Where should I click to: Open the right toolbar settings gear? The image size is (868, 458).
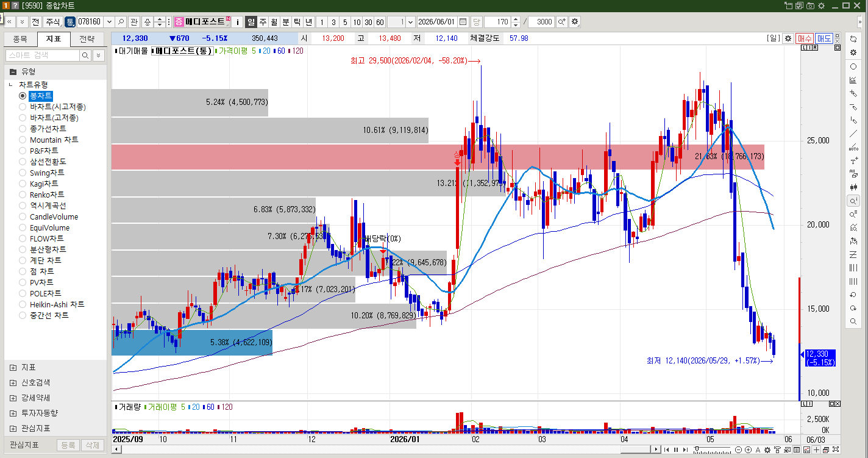853,53
